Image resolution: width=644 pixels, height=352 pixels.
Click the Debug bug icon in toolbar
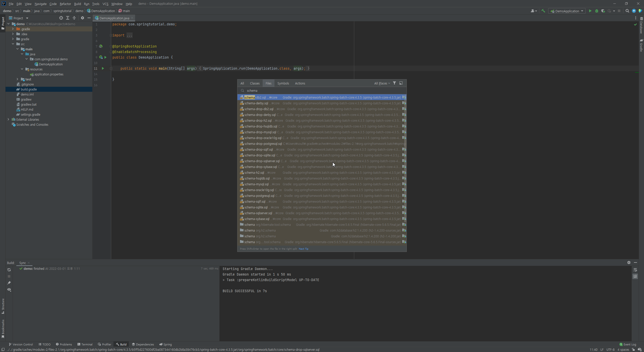[x=596, y=11]
